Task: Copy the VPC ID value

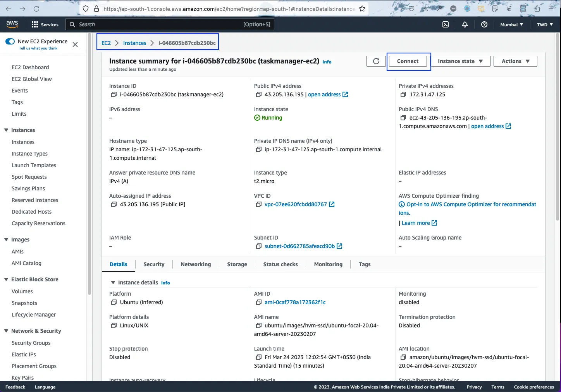Action: point(259,204)
